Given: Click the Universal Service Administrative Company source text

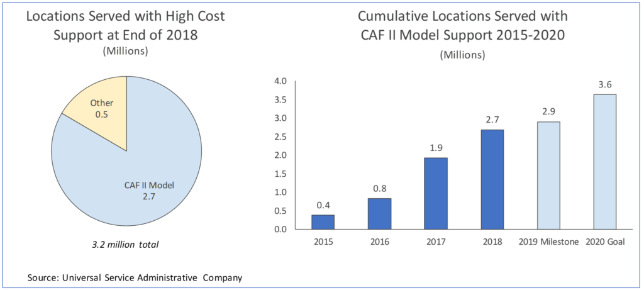Looking at the screenshot, I should [135, 277].
